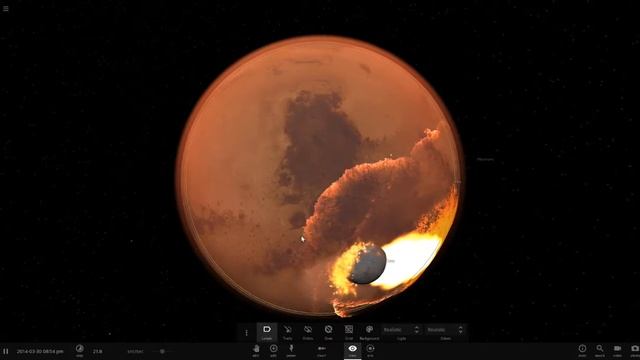Click the time step value field
640x360 pixels.
click(98, 351)
